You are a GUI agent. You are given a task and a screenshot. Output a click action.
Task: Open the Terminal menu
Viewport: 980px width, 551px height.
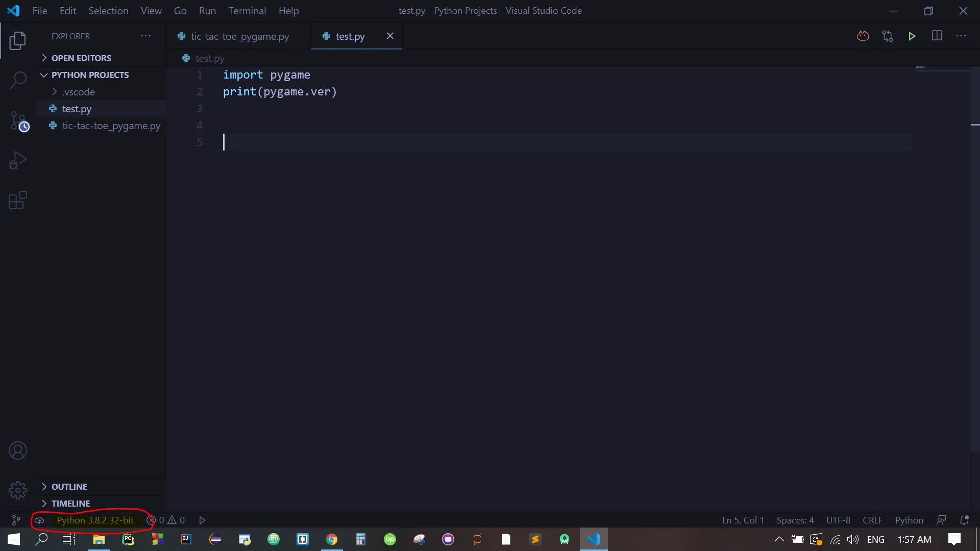coord(247,11)
